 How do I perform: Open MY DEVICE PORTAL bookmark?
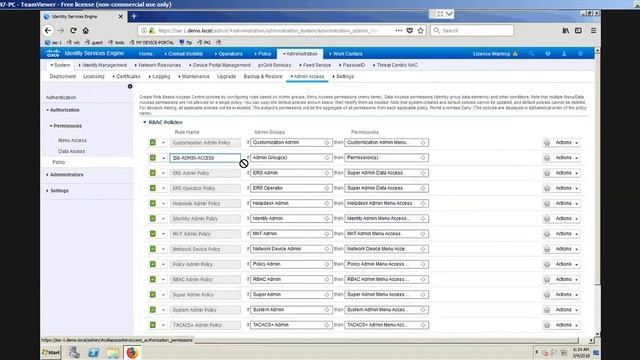click(x=152, y=42)
